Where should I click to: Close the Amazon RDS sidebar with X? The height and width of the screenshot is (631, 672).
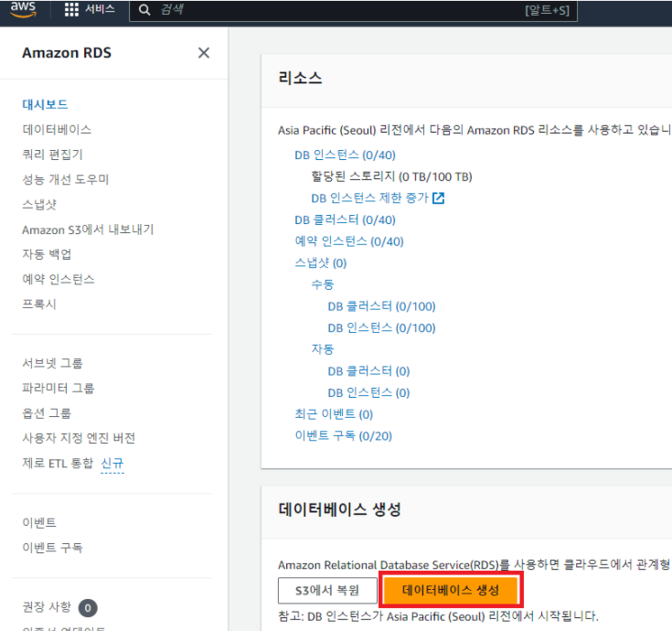204,53
